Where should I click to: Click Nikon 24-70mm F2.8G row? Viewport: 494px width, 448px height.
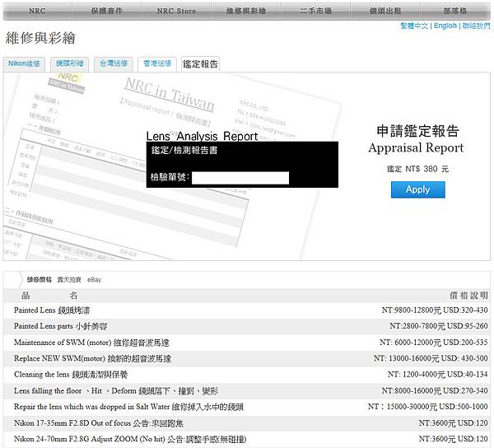coord(247,439)
